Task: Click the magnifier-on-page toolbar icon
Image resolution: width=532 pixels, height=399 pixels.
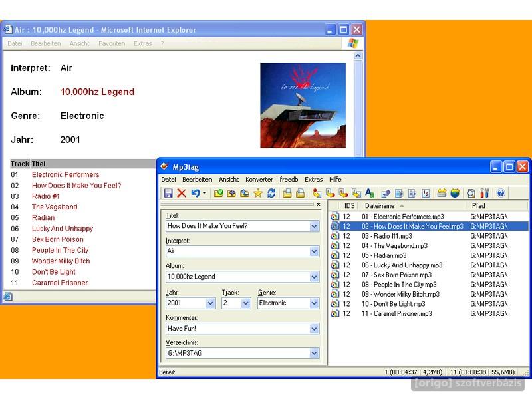Action: click(x=471, y=193)
